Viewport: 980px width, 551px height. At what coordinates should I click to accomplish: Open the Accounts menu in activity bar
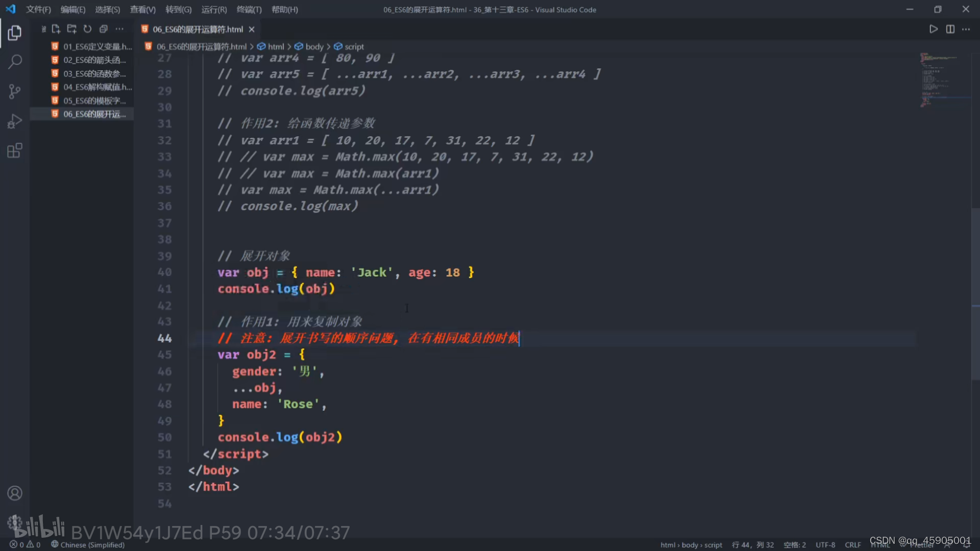[x=15, y=493]
